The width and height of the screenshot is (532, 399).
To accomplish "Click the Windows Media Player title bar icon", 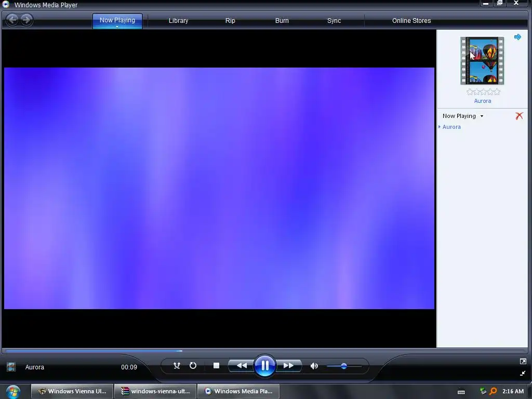I will (6, 4).
